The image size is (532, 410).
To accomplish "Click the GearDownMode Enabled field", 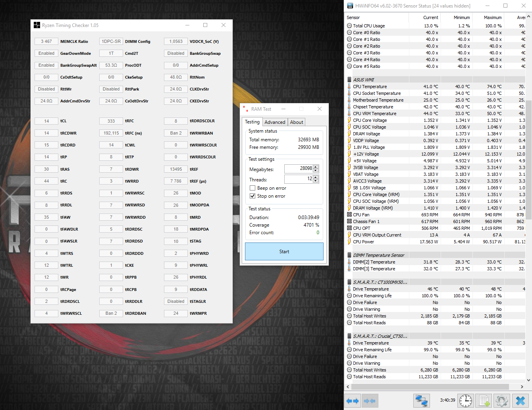I will [x=46, y=53].
